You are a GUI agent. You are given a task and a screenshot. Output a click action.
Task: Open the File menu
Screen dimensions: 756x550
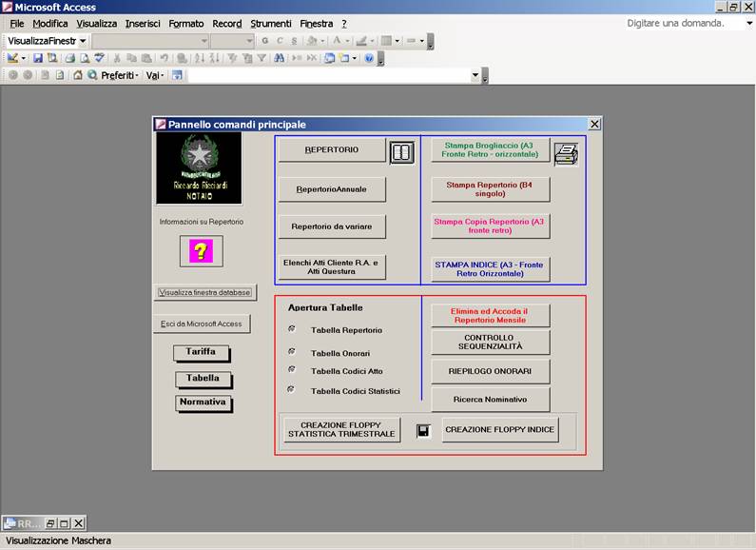[17, 23]
